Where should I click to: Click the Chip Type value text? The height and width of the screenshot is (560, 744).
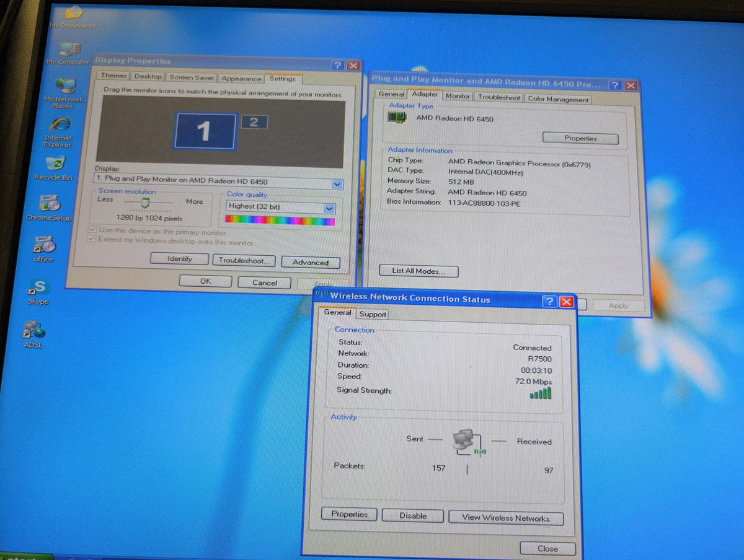point(520,164)
